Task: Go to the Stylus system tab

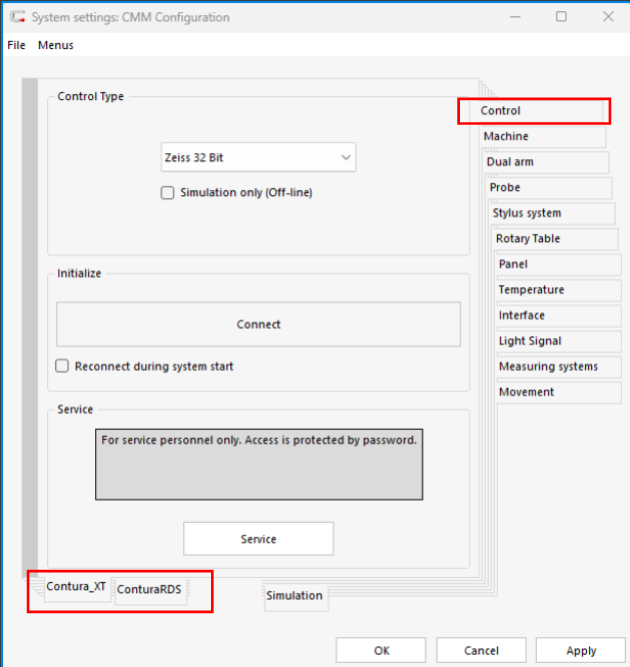Action: pos(527,214)
